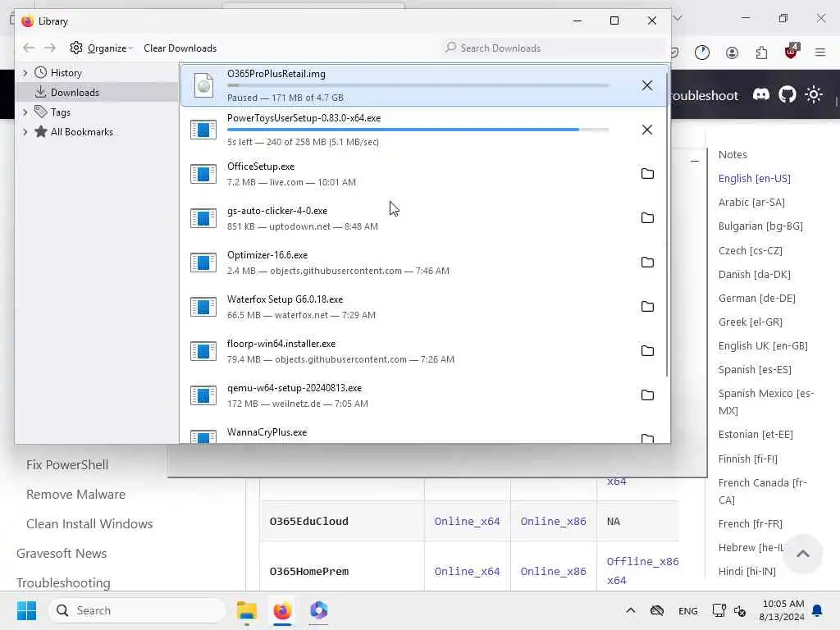The width and height of the screenshot is (840, 630).
Task: Click the gs-auto-clicker exe icon
Action: pos(203,218)
